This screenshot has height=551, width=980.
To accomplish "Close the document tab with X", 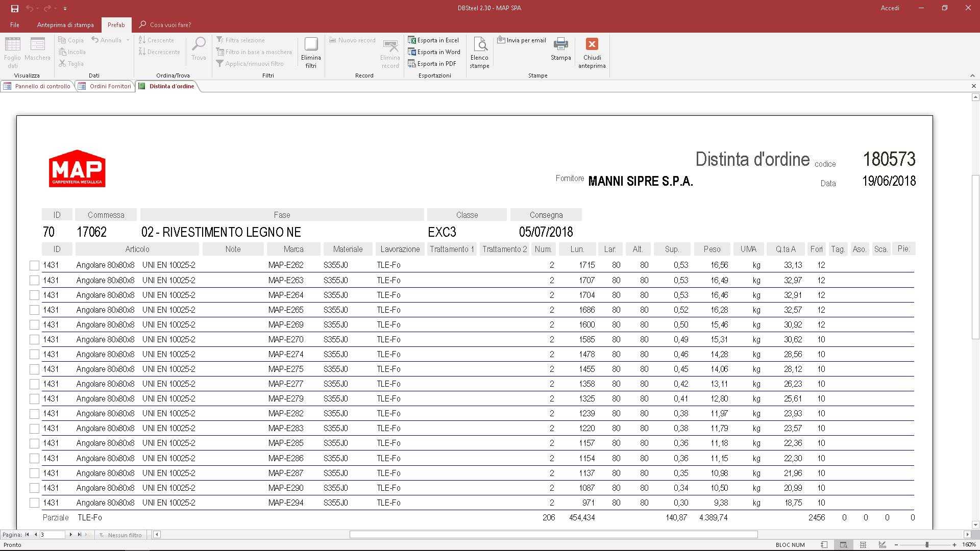I will [973, 86].
